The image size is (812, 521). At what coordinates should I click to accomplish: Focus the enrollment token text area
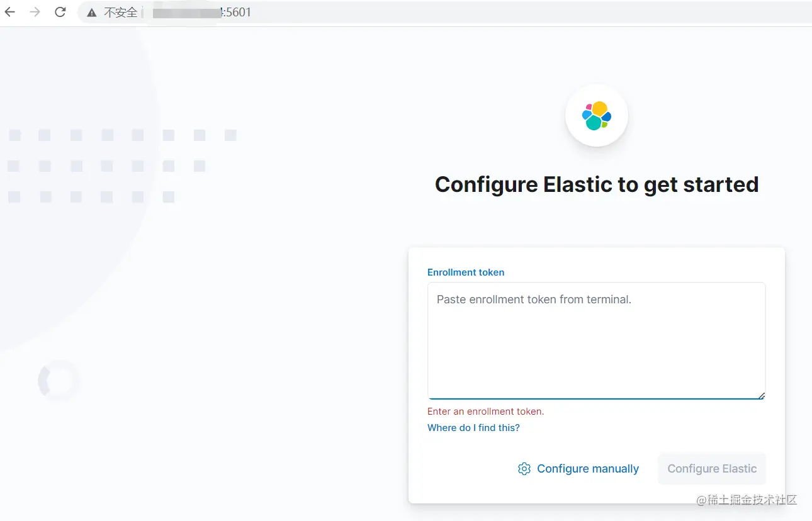596,340
